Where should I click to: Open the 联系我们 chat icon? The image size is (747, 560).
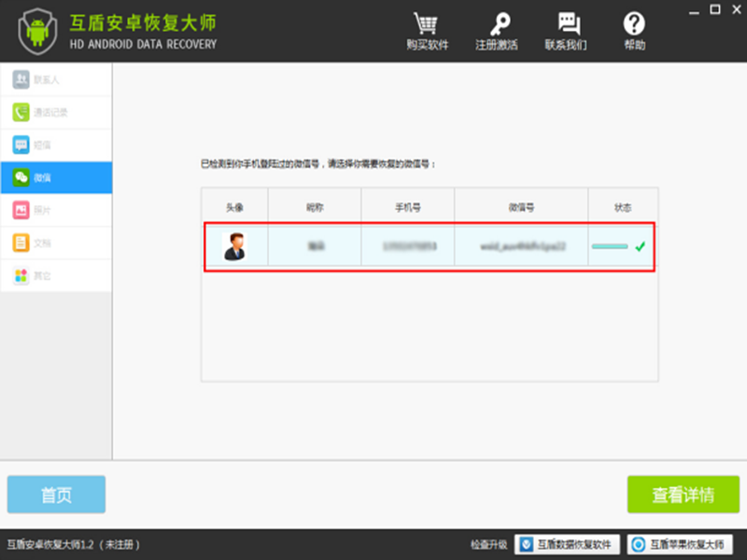(569, 23)
